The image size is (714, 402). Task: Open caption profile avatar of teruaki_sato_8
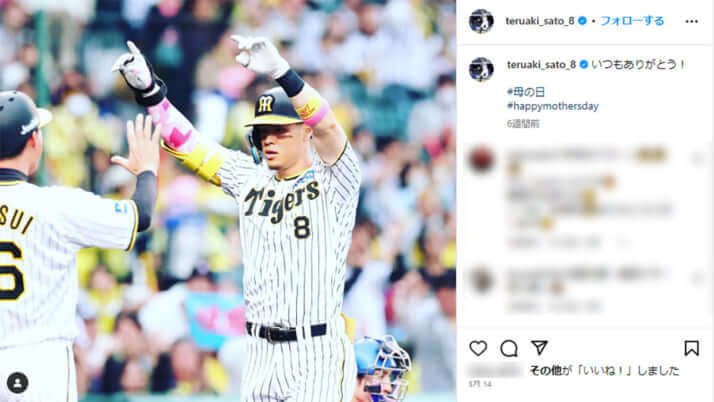[x=481, y=69]
